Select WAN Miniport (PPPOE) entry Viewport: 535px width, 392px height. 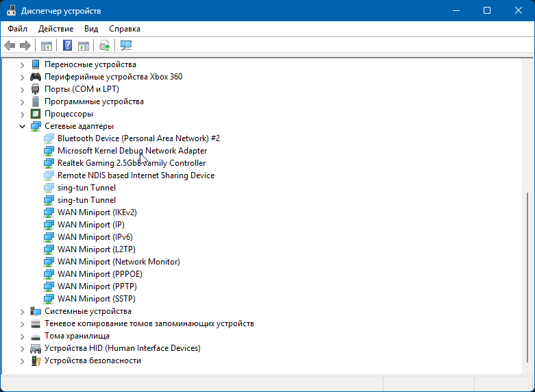pos(99,274)
